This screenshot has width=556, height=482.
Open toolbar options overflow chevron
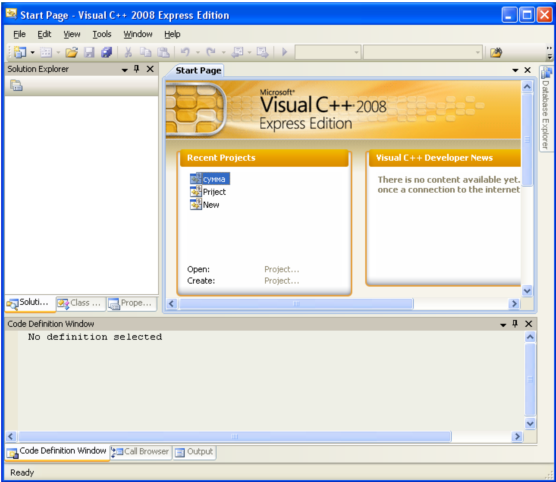[x=549, y=52]
